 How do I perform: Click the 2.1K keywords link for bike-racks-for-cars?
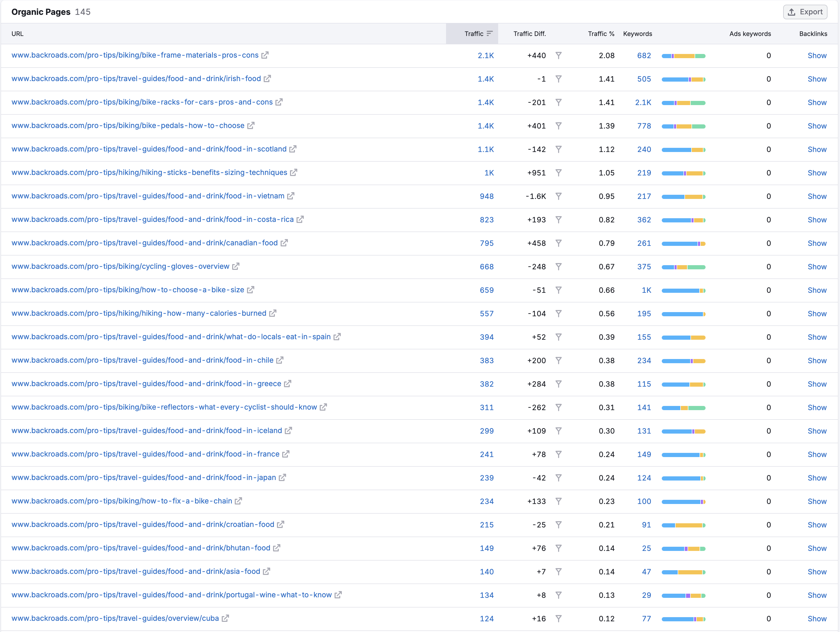(x=643, y=102)
